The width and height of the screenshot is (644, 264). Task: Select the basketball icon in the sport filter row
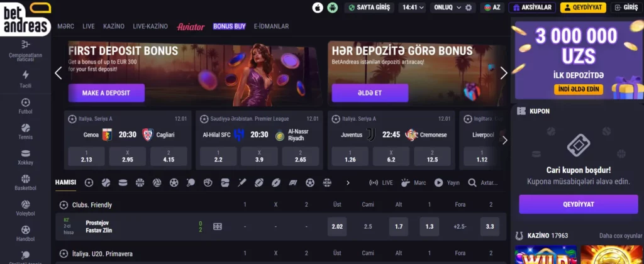pos(140,183)
